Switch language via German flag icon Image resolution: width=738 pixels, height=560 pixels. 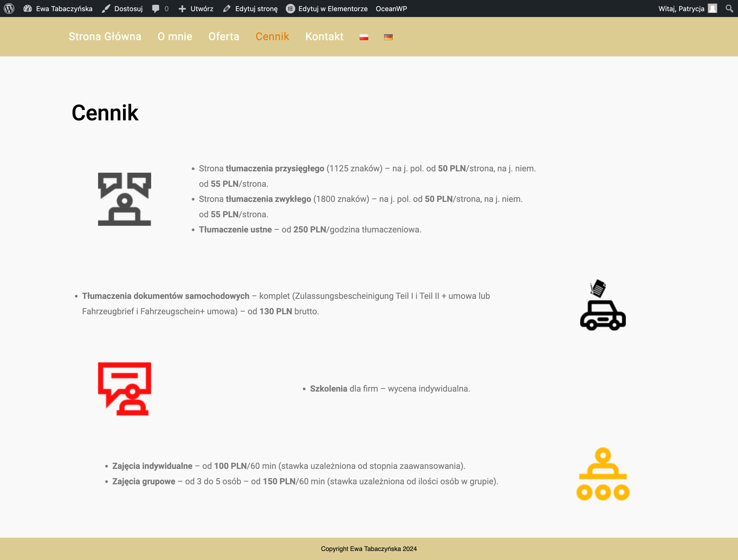388,37
